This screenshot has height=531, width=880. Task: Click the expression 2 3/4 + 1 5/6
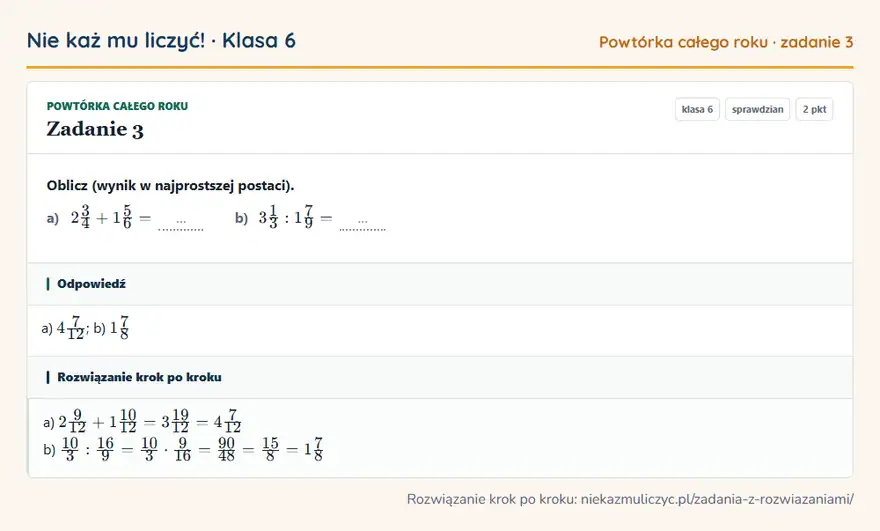pos(102,217)
